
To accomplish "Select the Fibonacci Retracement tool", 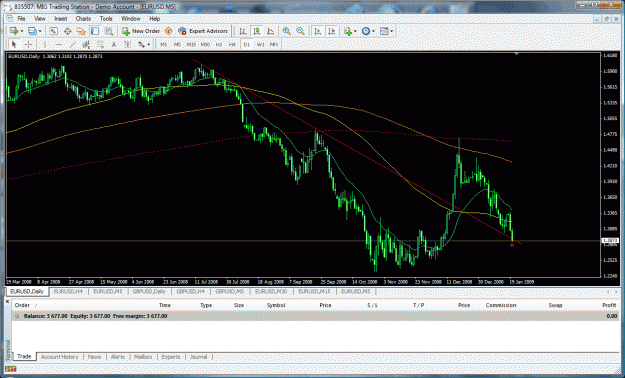I will (x=100, y=44).
